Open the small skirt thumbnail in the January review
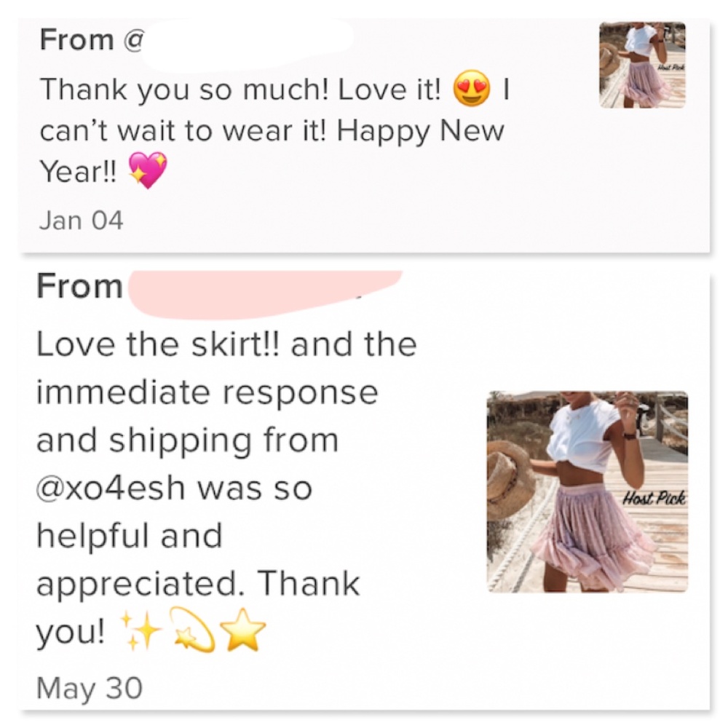 641,65
